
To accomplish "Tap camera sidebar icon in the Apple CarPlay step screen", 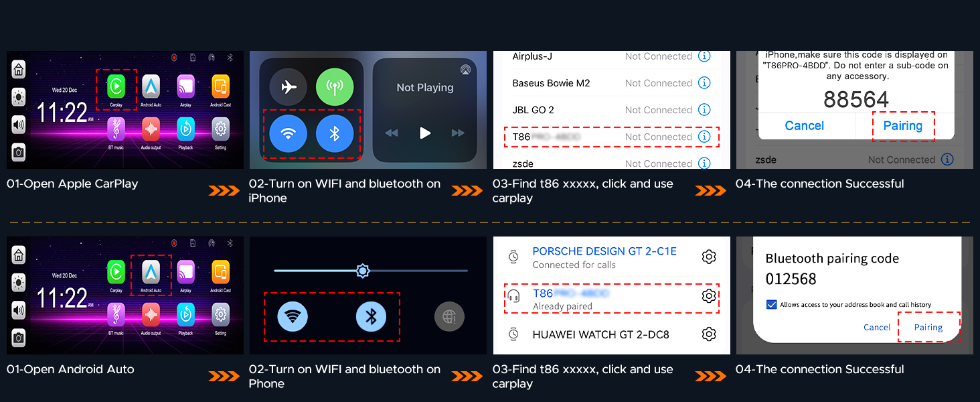I will click(19, 153).
